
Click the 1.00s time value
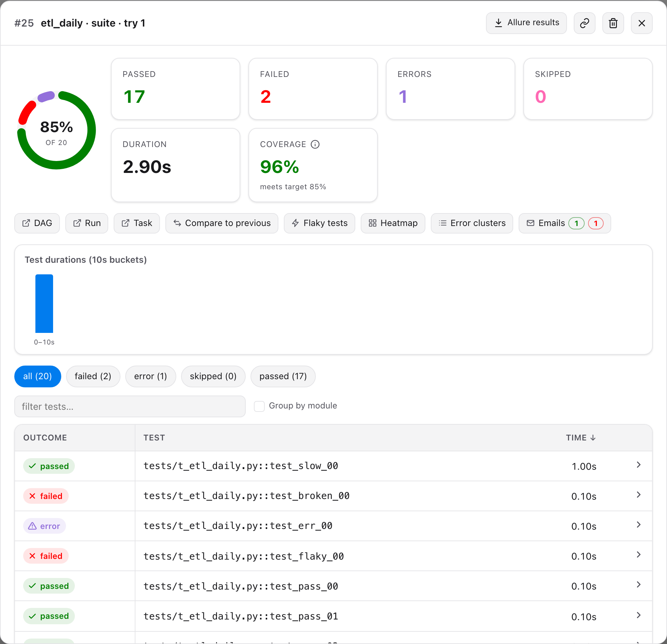[584, 467]
